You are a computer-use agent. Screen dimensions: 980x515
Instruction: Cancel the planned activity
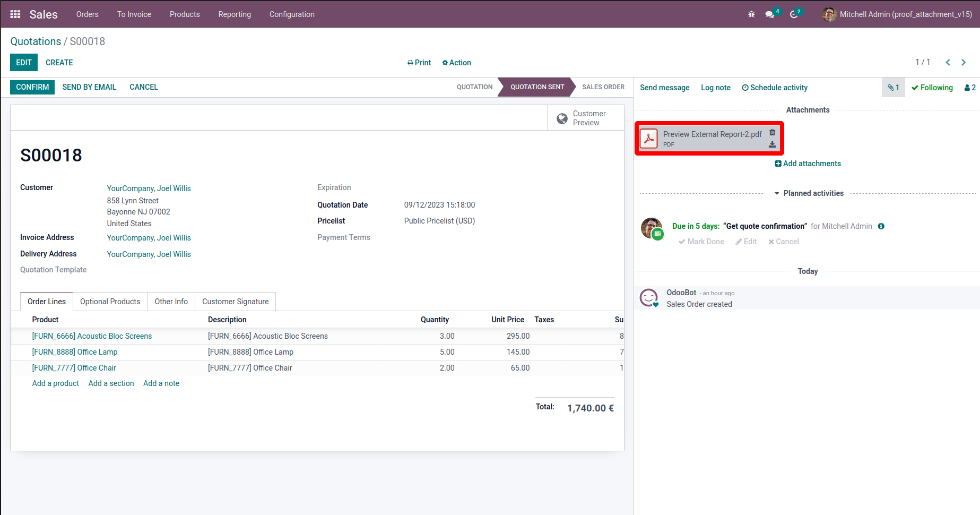(x=784, y=242)
